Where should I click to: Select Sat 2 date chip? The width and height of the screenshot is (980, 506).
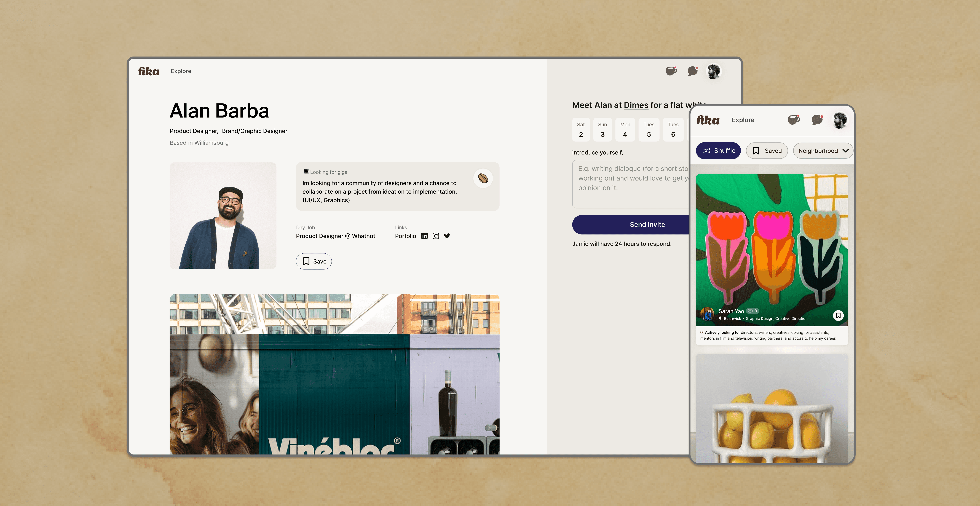point(581,130)
